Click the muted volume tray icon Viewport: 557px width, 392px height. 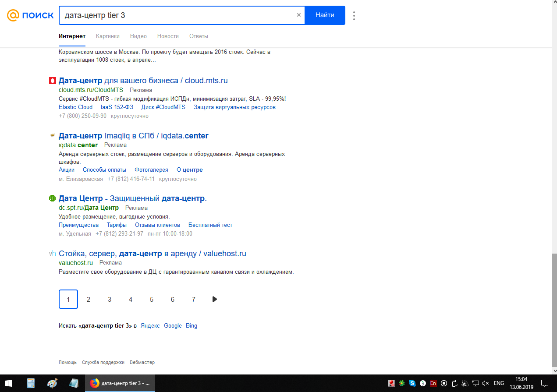coord(486,383)
